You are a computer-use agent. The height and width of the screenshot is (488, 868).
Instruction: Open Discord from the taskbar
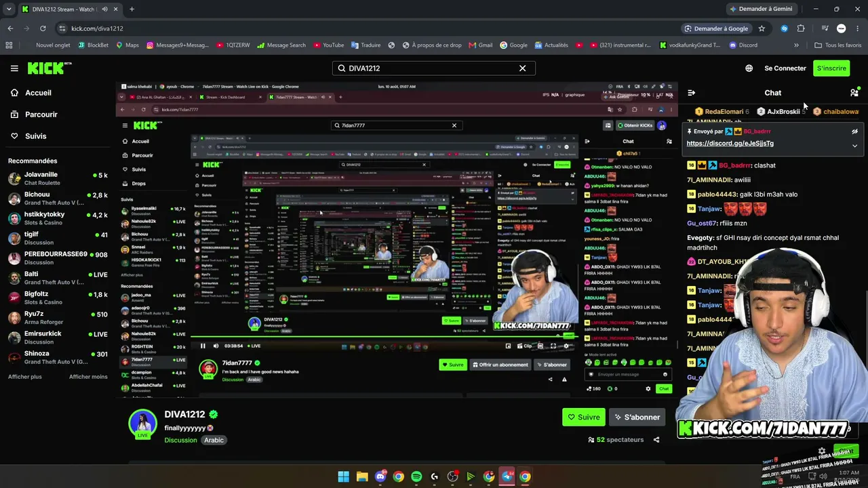tap(380, 476)
